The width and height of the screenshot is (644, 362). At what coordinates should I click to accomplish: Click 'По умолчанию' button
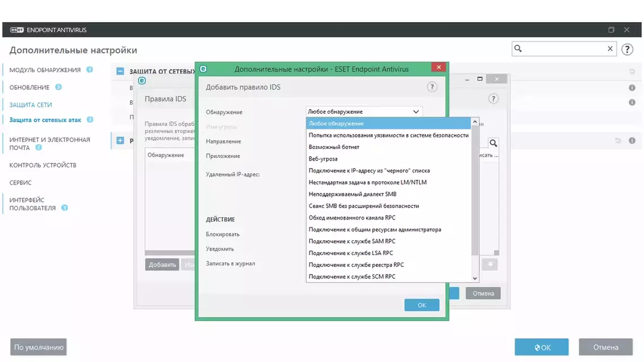click(x=38, y=347)
